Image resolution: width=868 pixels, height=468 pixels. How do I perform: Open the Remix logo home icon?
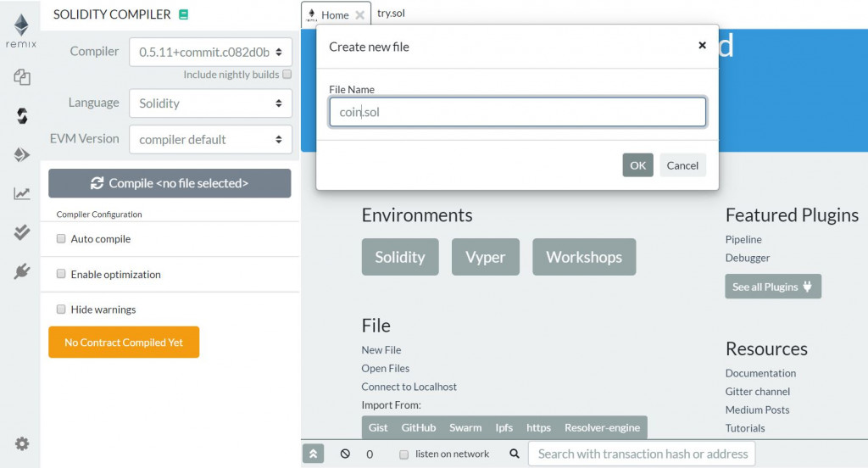(21, 31)
